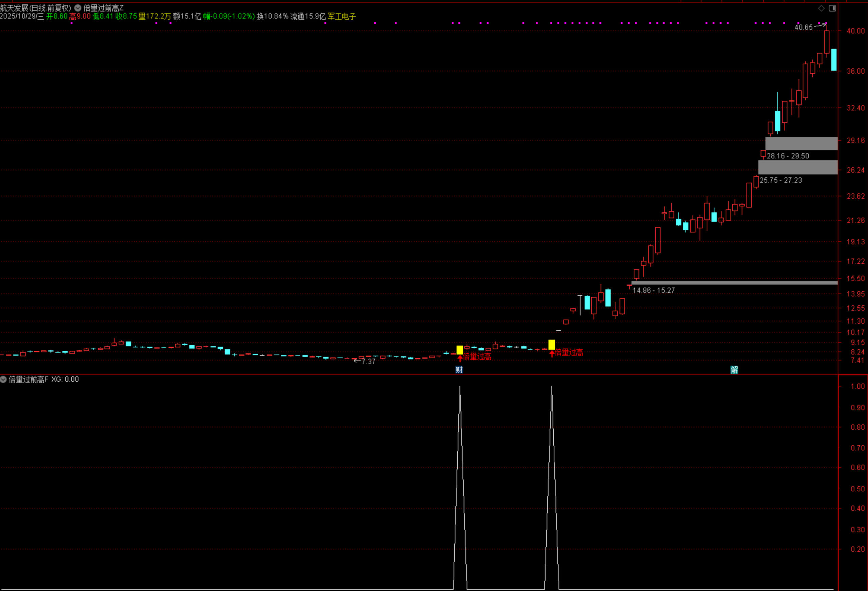Expand the 倍量过前高Z indicator dropdown

coord(78,8)
